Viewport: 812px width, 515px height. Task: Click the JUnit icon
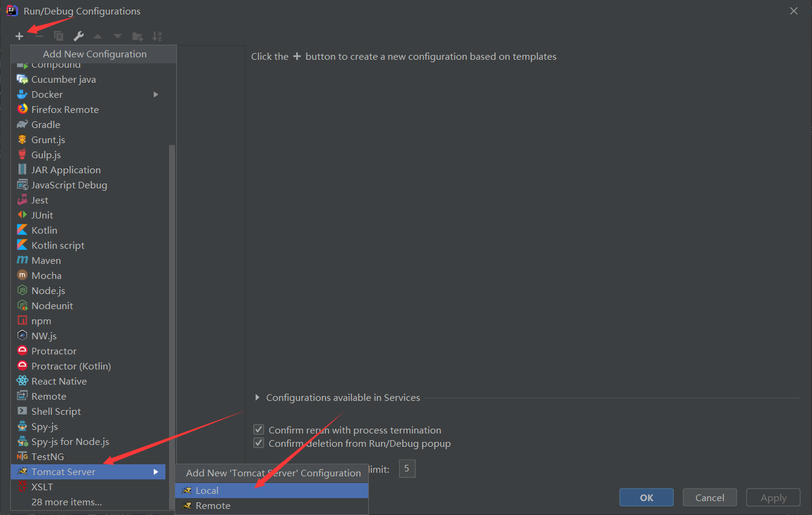click(x=22, y=215)
